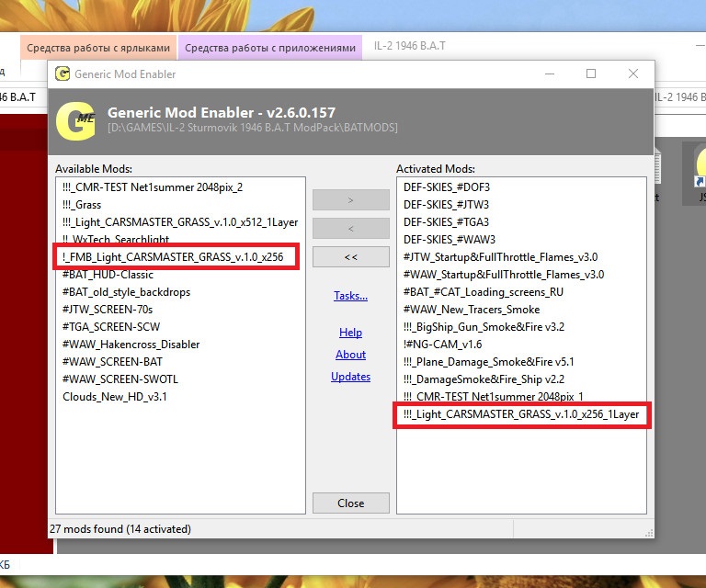Disable all mods with the double-arrow button

(x=351, y=257)
